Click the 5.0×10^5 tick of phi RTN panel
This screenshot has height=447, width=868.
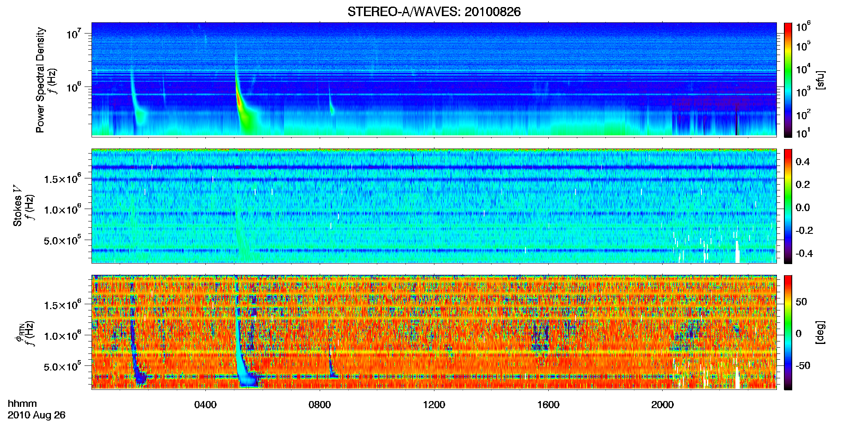click(x=63, y=366)
